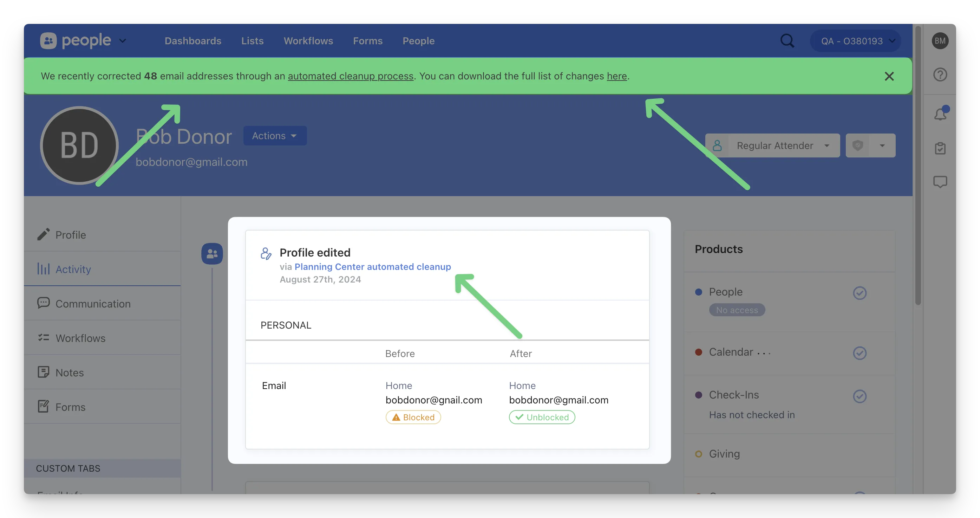This screenshot has height=518, width=980.
Task: Toggle the People product access checkmark
Action: (x=860, y=293)
